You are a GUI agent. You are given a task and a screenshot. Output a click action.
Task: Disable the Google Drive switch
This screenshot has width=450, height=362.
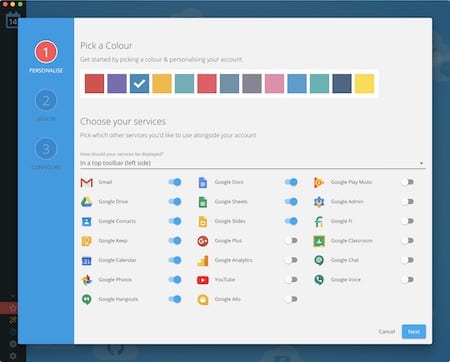click(x=175, y=201)
